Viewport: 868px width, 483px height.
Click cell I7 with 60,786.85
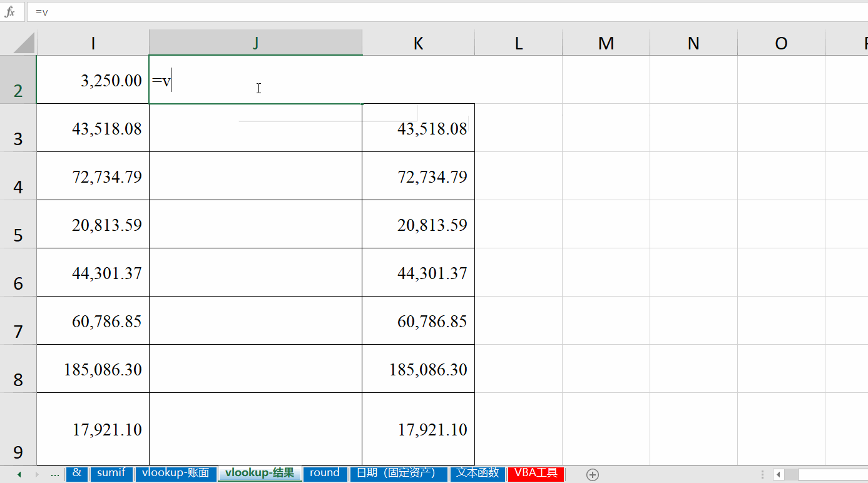tap(93, 320)
